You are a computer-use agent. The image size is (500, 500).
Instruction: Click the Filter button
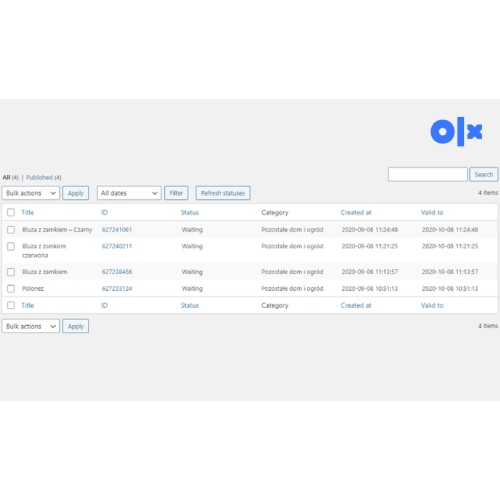click(x=176, y=193)
